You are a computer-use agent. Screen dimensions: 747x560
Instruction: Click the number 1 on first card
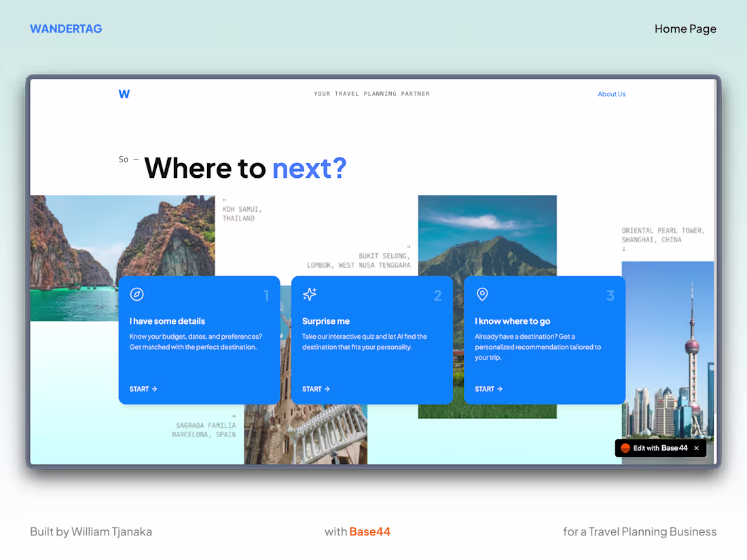coord(266,296)
